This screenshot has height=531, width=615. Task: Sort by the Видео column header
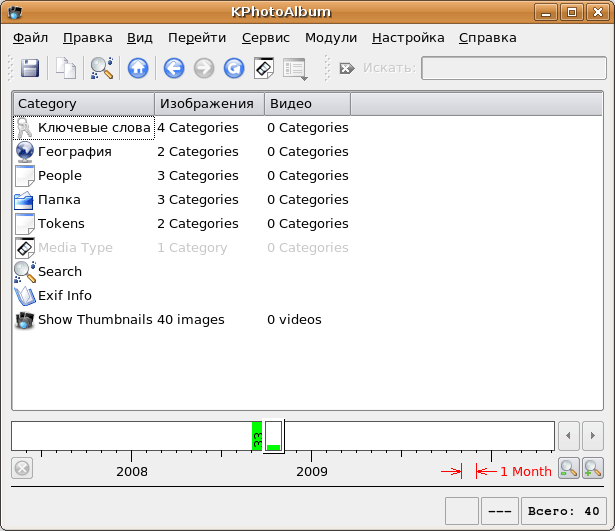[x=308, y=104]
